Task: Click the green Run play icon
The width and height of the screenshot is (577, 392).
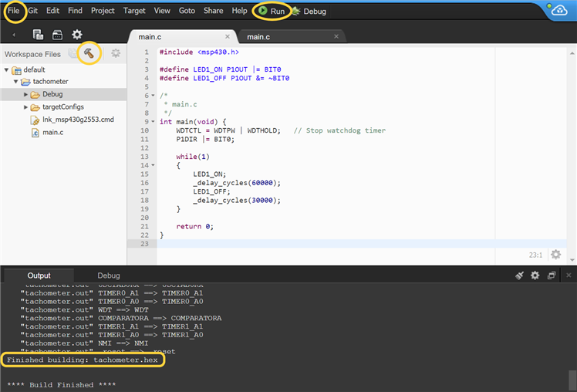Action: 263,11
